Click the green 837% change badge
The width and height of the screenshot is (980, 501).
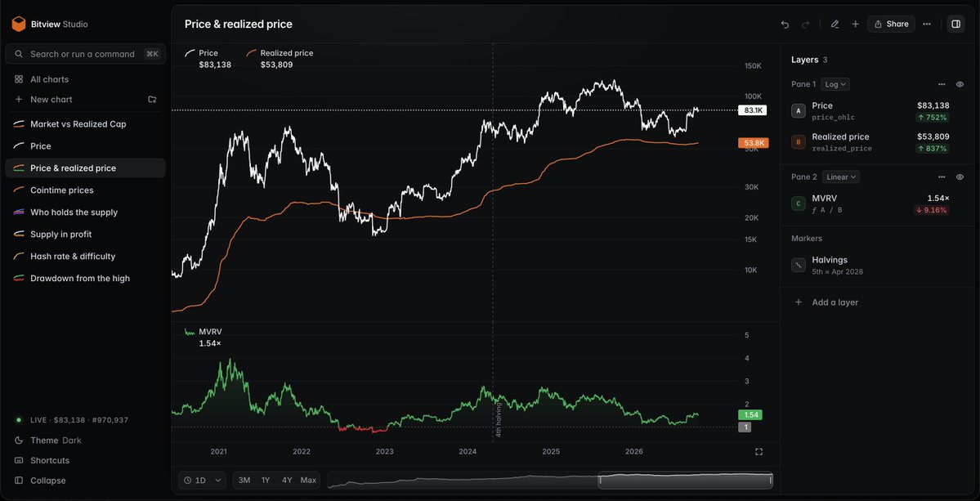click(933, 148)
